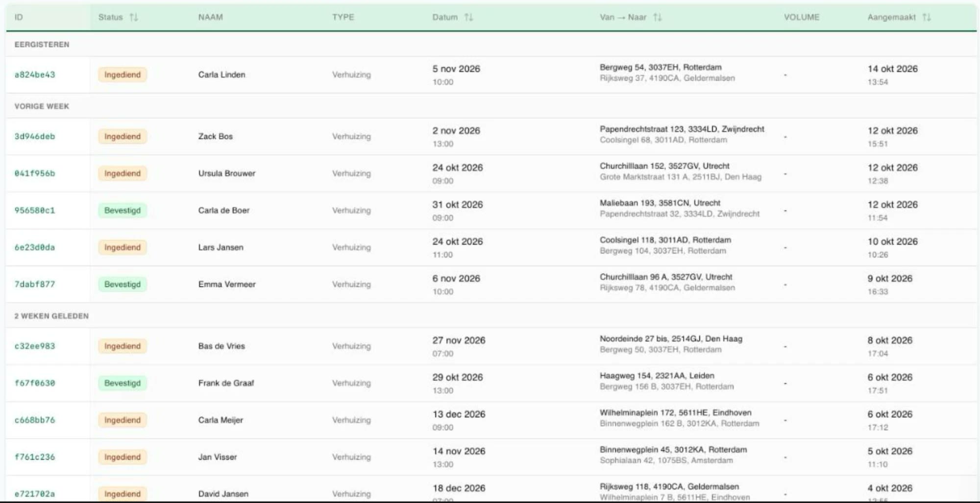The height and width of the screenshot is (503, 980).
Task: Select the name Ursula Brouwer
Action: pyautogui.click(x=227, y=173)
